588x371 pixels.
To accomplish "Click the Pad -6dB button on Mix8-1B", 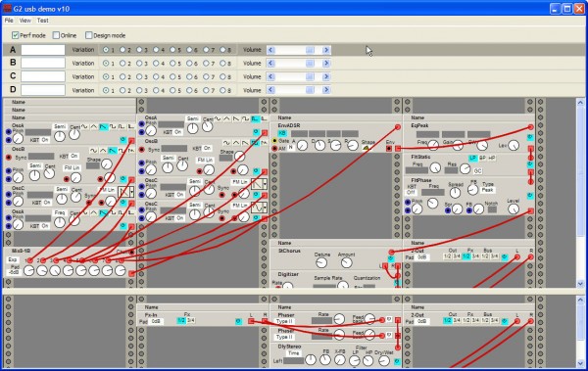I will [15, 272].
